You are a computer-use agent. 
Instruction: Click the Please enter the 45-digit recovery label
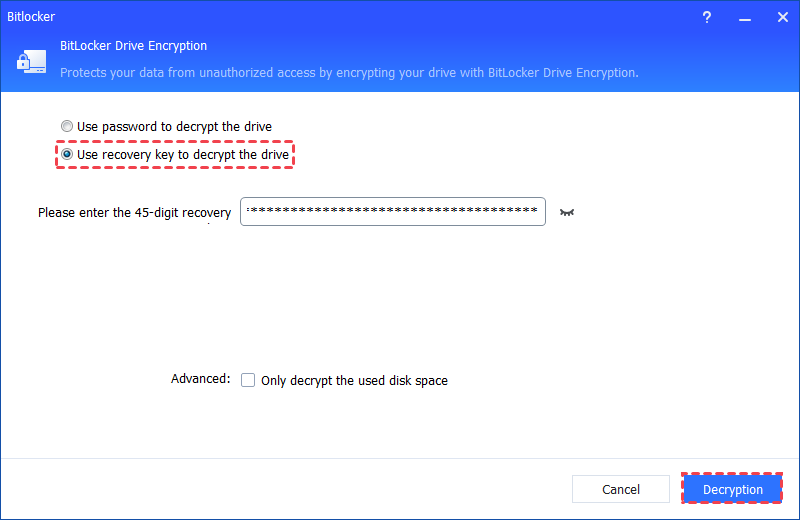point(135,213)
